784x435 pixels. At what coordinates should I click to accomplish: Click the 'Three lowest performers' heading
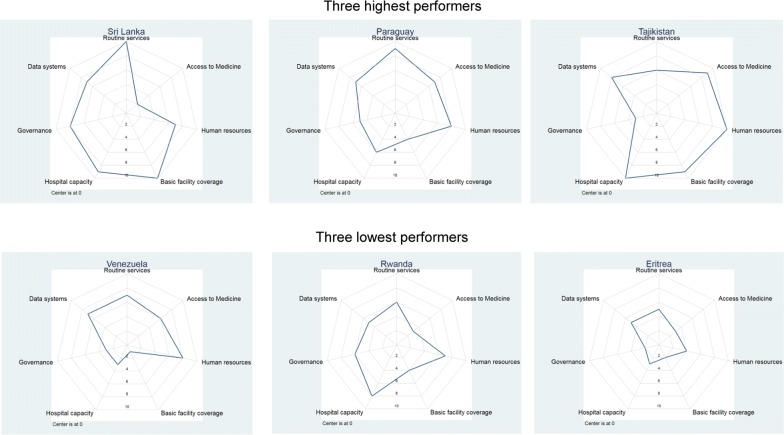click(392, 237)
